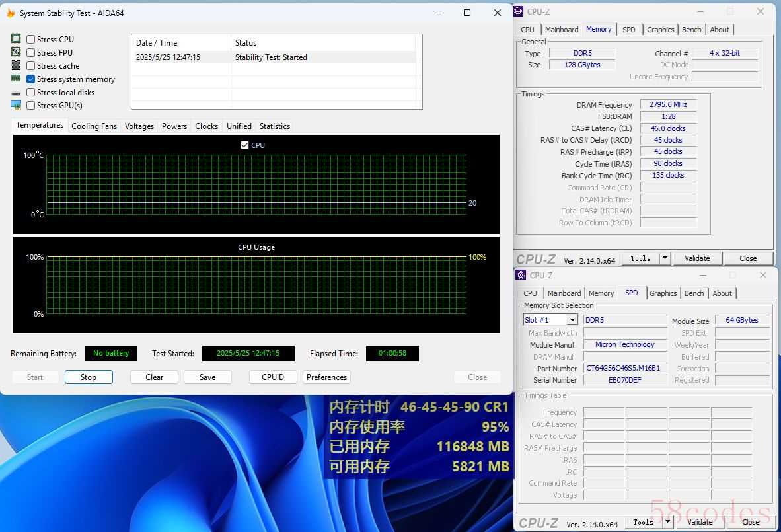Viewport: 781px width, 532px height.
Task: Click the lower CPU-Z window app icon
Action: click(521, 275)
